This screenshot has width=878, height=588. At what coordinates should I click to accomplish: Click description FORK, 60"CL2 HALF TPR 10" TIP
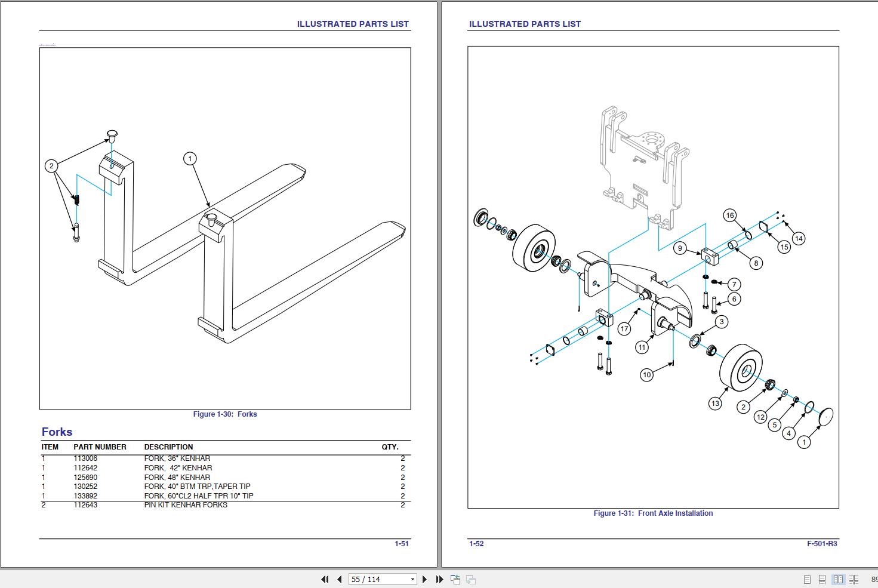[199, 496]
